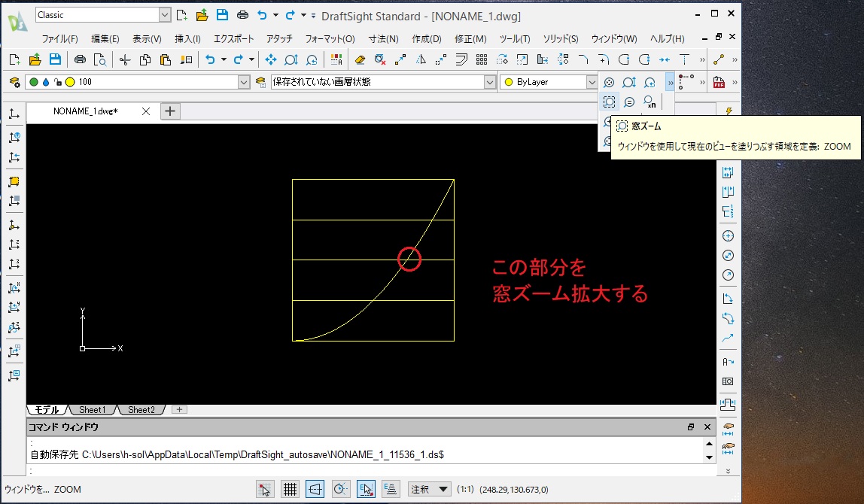Click the Paste clipboard icon
The height and width of the screenshot is (504, 864).
tap(166, 59)
